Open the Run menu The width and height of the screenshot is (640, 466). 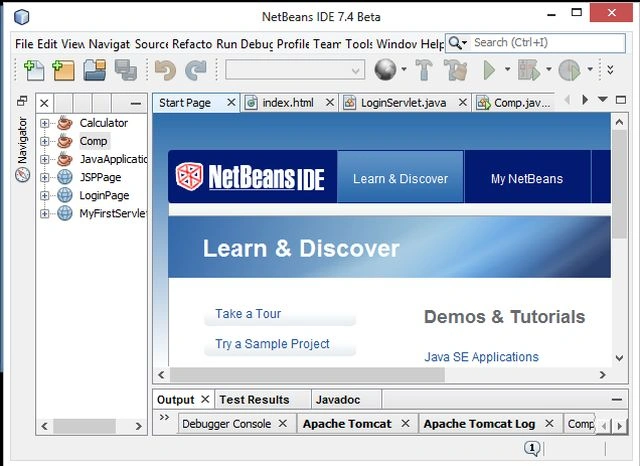click(x=227, y=44)
